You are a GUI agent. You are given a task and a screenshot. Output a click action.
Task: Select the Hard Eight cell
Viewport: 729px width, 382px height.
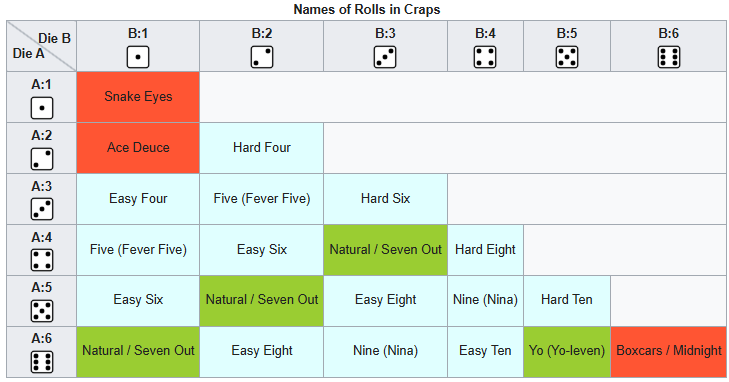point(485,250)
